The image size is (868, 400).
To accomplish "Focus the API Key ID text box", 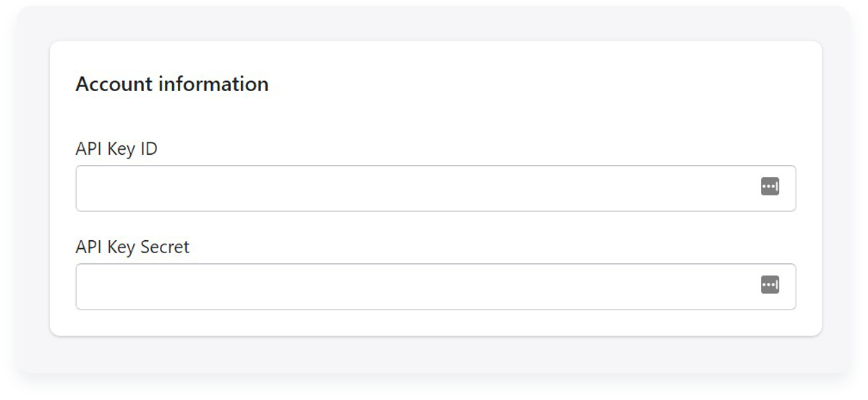I will [x=435, y=188].
